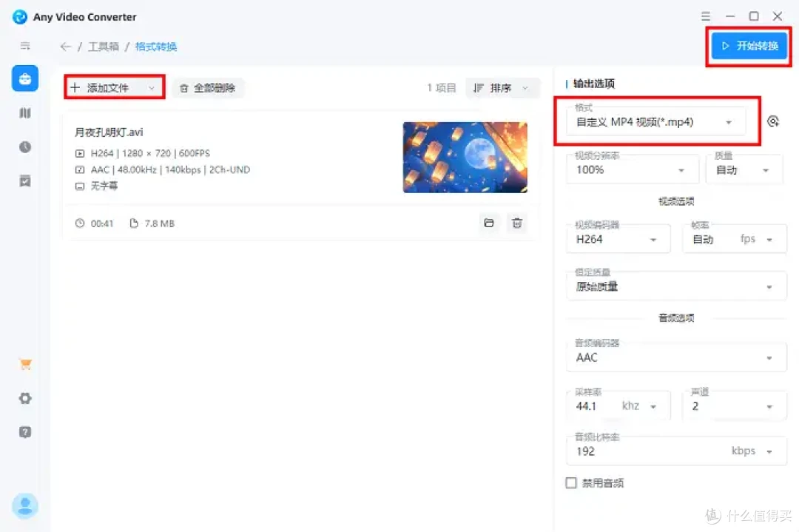
Task: Click 格式转换 in the breadcrumb
Action: point(156,47)
